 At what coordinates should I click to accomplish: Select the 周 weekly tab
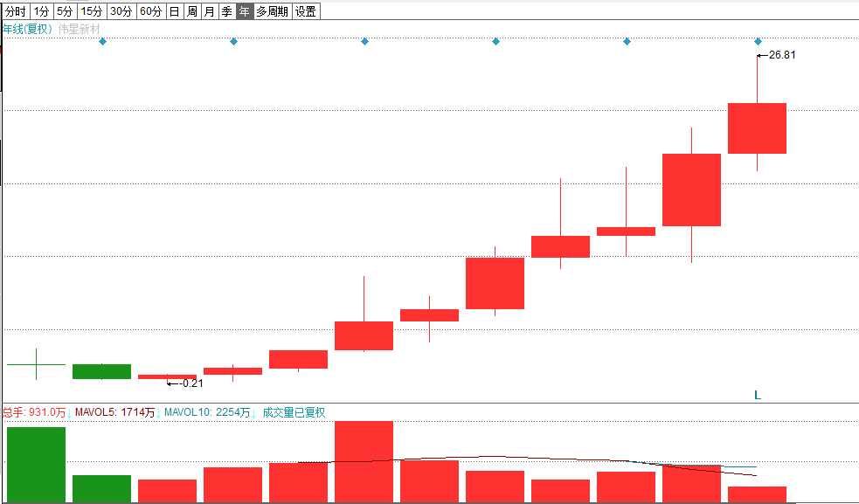pos(191,11)
